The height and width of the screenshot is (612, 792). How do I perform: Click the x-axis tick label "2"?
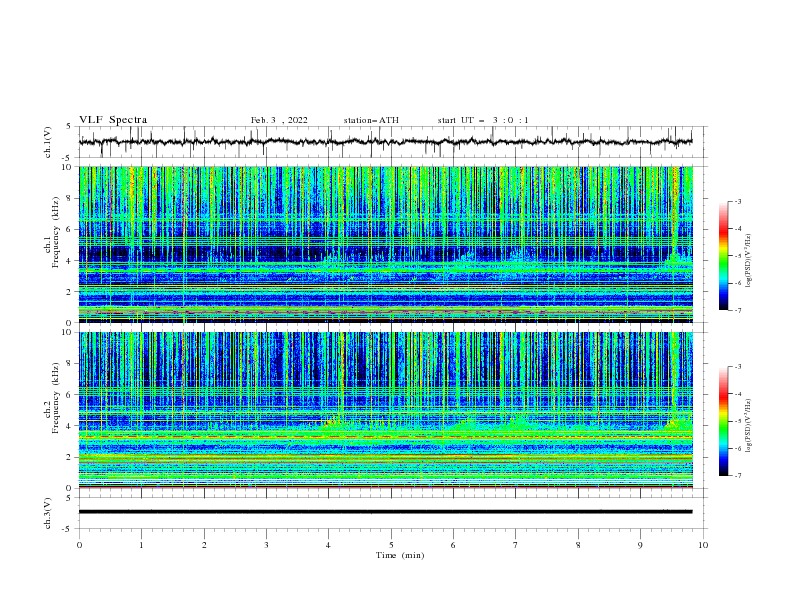(204, 545)
